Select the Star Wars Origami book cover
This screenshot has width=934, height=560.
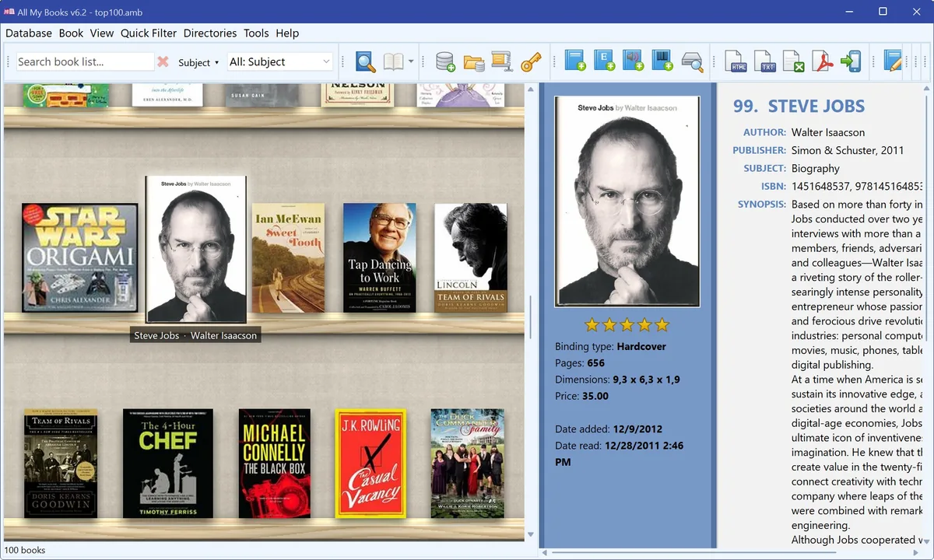(79, 257)
